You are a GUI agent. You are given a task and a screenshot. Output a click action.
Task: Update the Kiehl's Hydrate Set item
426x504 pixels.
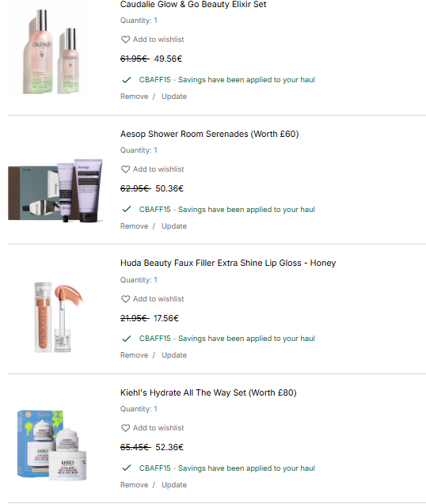(174, 485)
